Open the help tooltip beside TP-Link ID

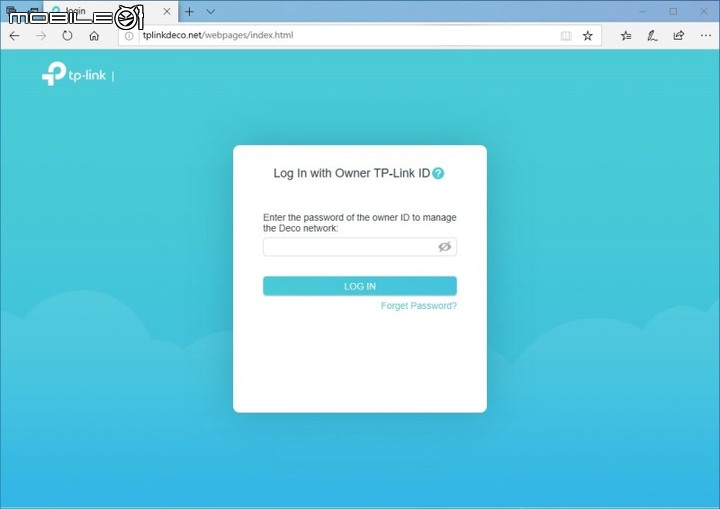(438, 173)
